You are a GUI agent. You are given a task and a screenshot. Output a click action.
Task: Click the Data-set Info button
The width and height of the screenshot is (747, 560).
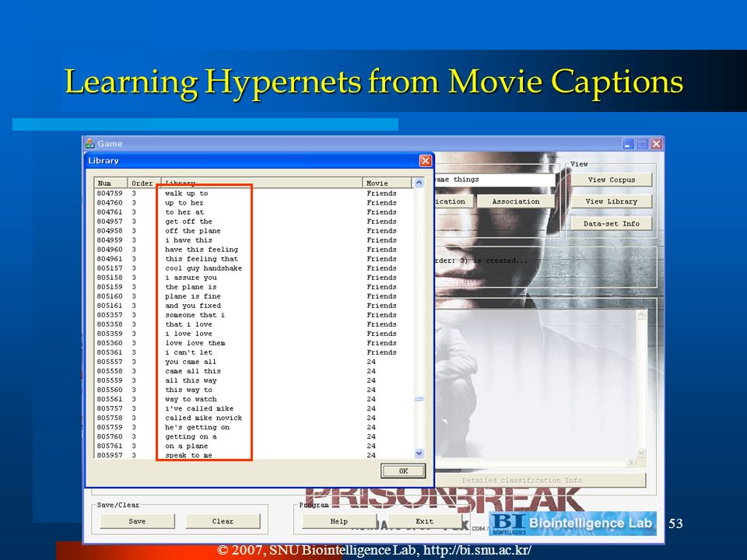[612, 223]
